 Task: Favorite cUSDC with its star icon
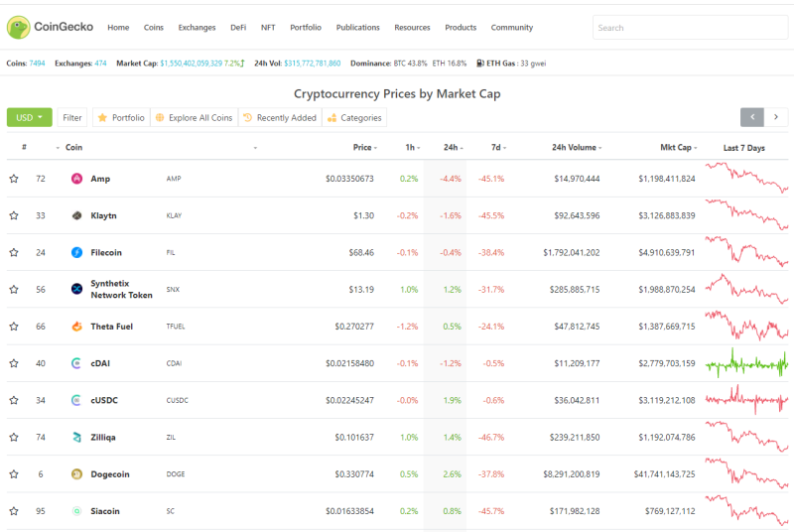[14, 400]
